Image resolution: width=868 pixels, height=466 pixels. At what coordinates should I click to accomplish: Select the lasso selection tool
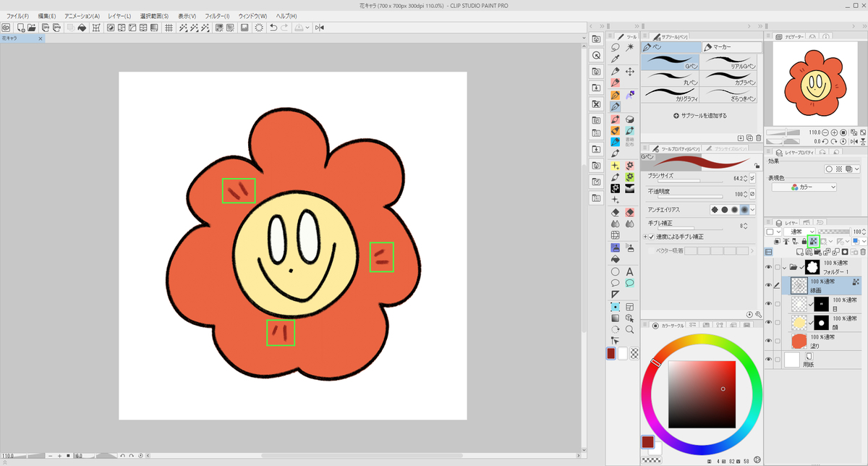(x=615, y=46)
